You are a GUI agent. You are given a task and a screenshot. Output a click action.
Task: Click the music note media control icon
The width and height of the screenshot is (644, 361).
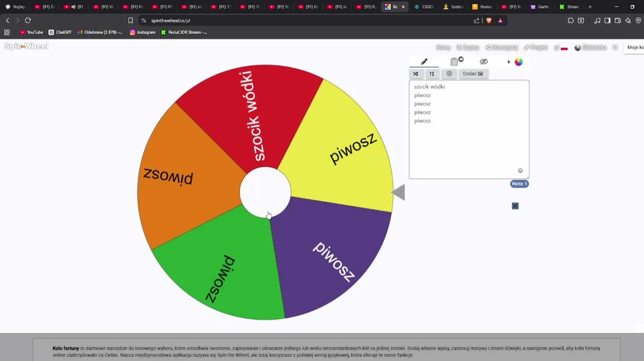[597, 21]
